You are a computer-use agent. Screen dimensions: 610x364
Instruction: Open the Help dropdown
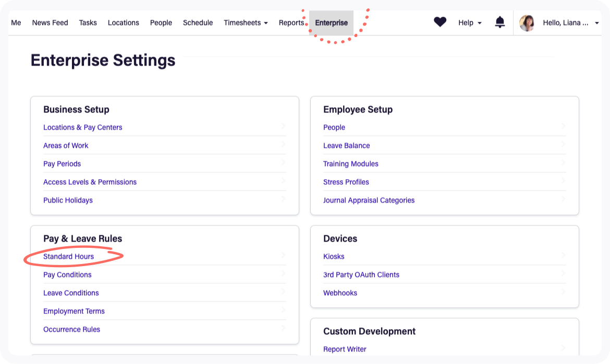tap(469, 22)
